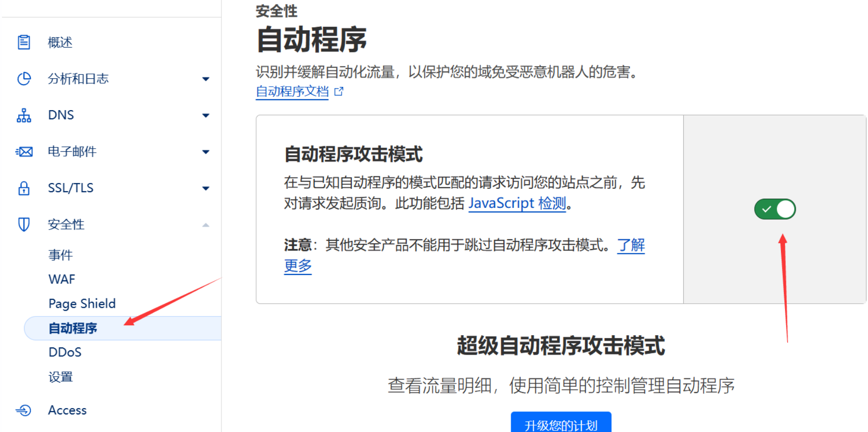Click external link icon beside 自动程序文档
The image size is (868, 432).
tap(339, 91)
